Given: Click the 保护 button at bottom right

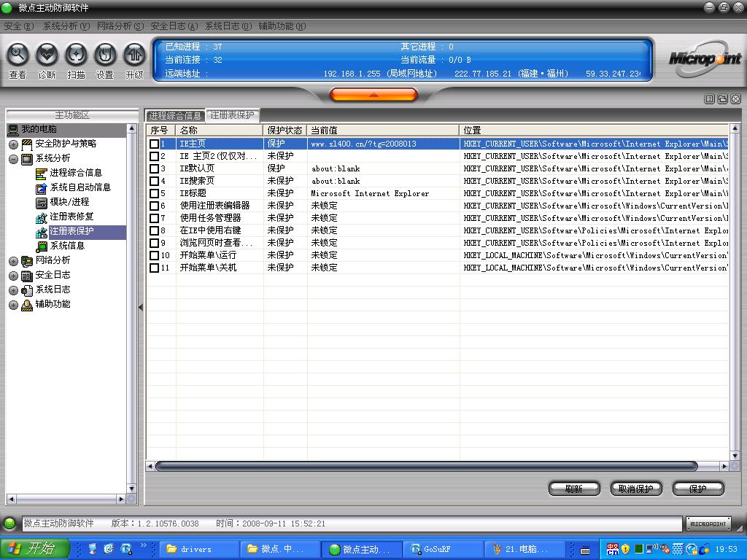Looking at the screenshot, I should click(x=698, y=489).
